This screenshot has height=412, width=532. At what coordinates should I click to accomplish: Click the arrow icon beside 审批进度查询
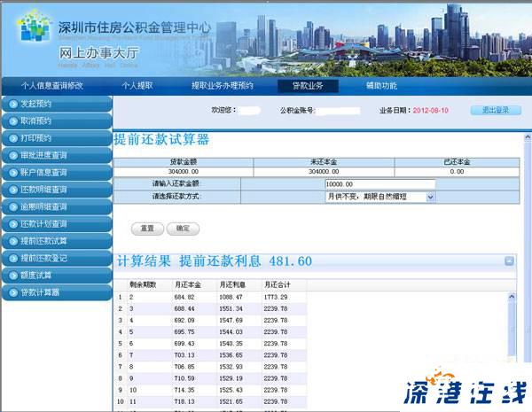point(12,155)
